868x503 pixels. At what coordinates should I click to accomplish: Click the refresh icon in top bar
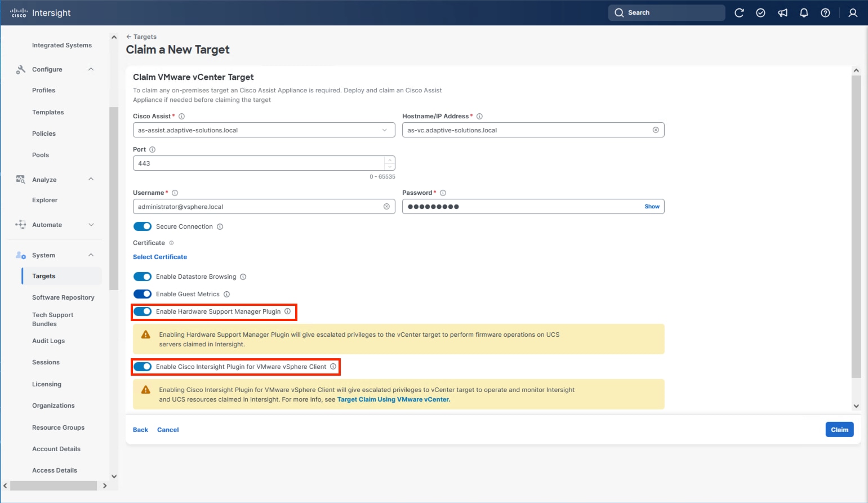[739, 12]
